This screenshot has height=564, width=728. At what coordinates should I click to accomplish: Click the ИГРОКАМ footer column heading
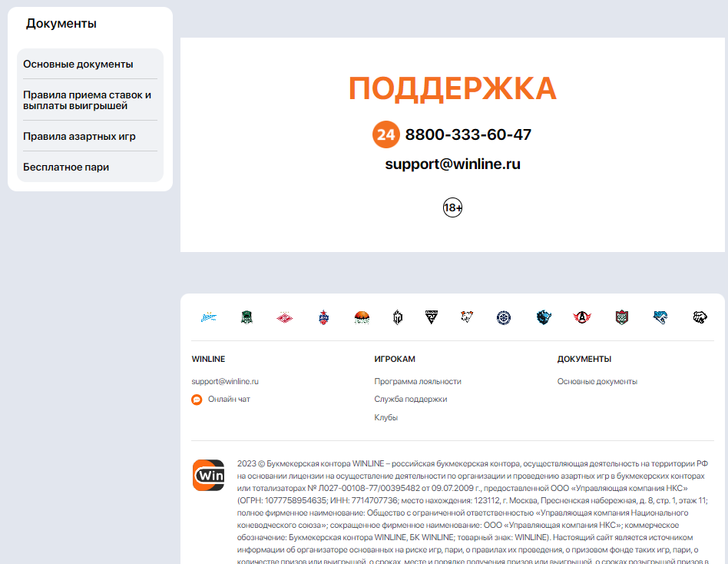tap(395, 359)
